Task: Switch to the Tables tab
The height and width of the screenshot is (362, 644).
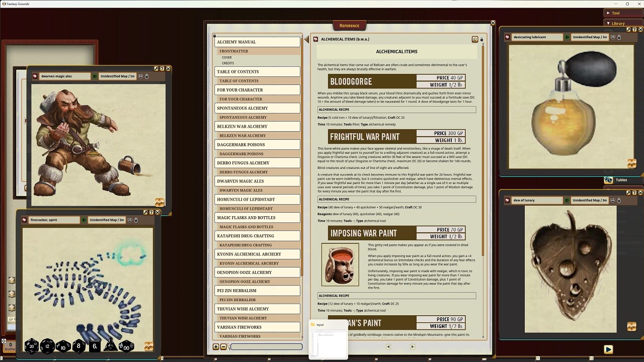Action: click(x=621, y=180)
